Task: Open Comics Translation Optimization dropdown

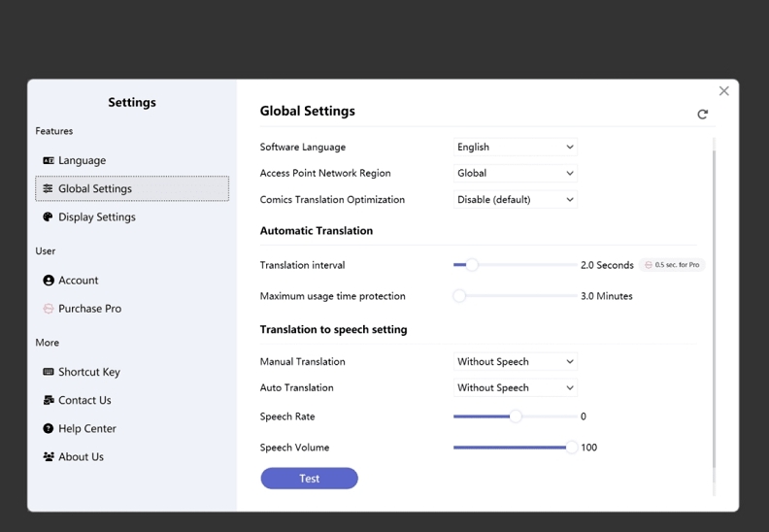Action: (516, 200)
